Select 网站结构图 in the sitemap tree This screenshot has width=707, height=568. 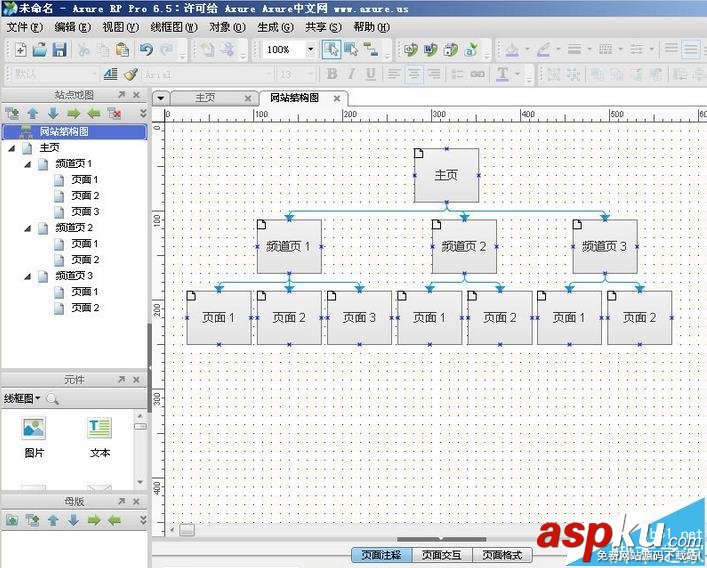tap(74, 132)
